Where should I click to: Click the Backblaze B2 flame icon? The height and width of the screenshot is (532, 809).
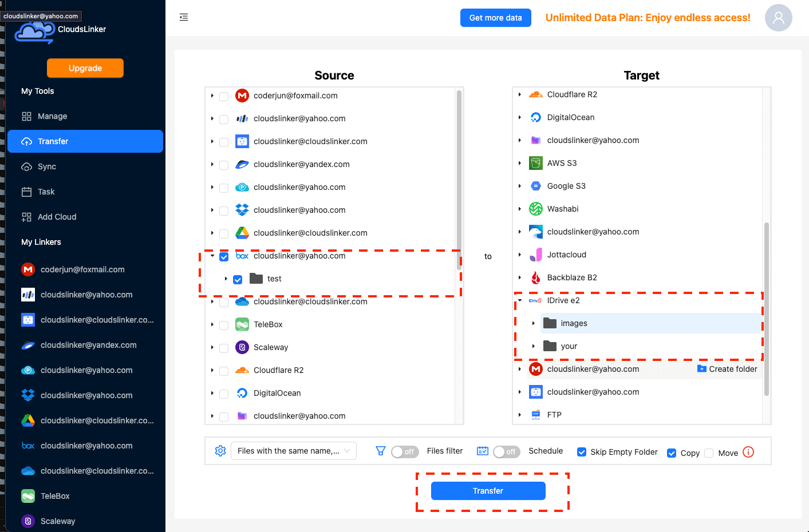[x=536, y=277]
